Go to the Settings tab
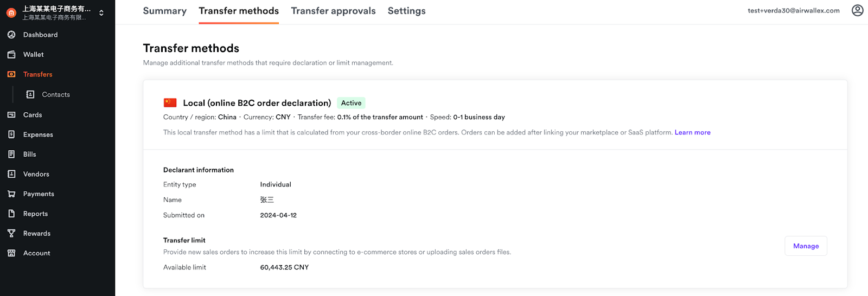The image size is (868, 296). (406, 11)
